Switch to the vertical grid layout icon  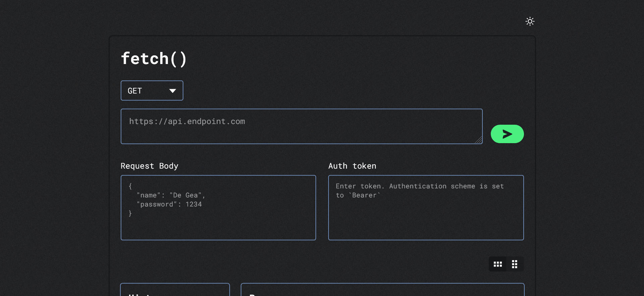click(x=515, y=264)
